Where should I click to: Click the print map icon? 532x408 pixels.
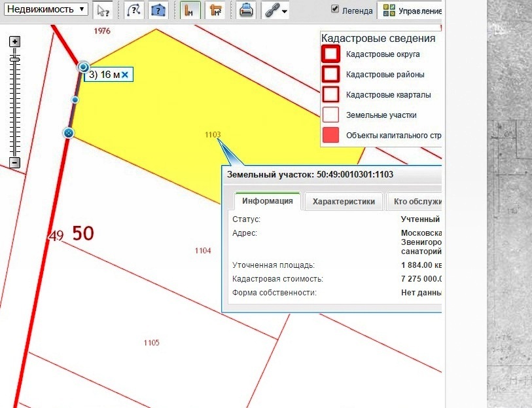[x=246, y=10]
